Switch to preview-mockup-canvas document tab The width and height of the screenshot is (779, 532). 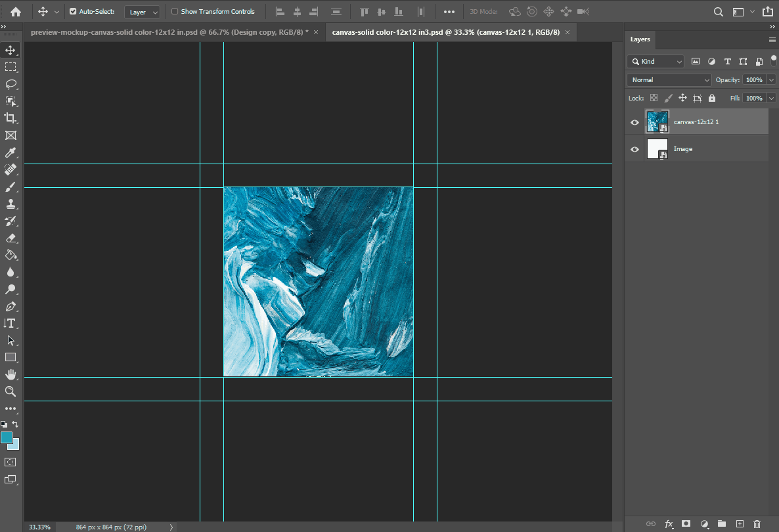pyautogui.click(x=169, y=32)
